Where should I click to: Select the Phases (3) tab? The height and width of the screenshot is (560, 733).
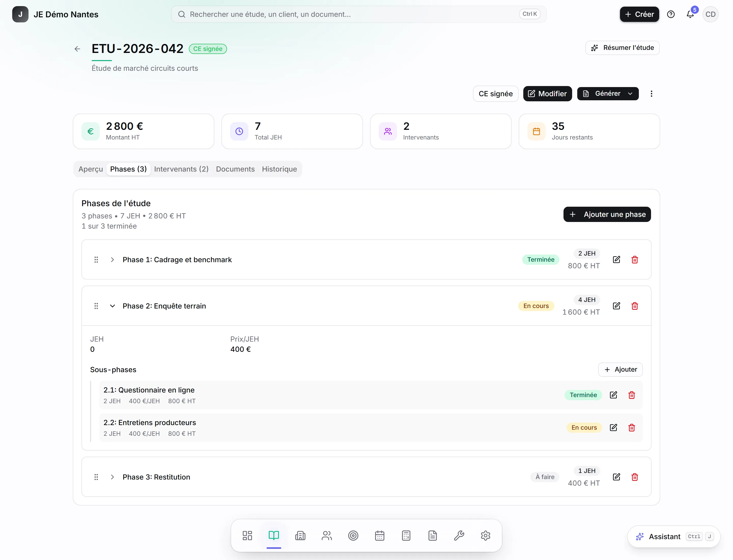(x=128, y=169)
